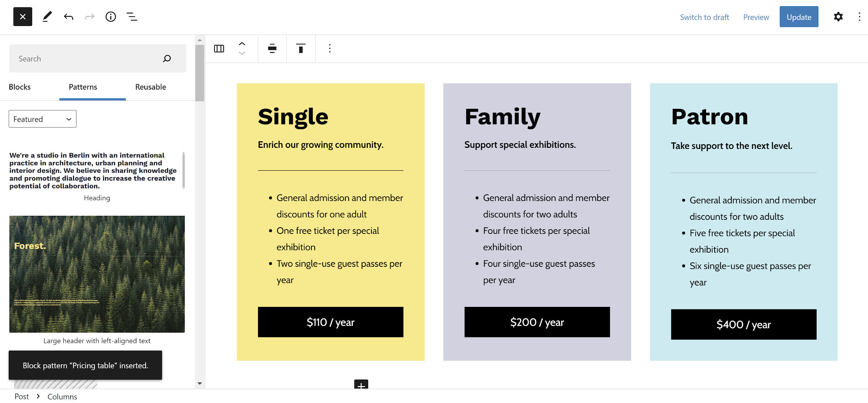868x403 pixels.
Task: Click the Update button
Action: [799, 17]
